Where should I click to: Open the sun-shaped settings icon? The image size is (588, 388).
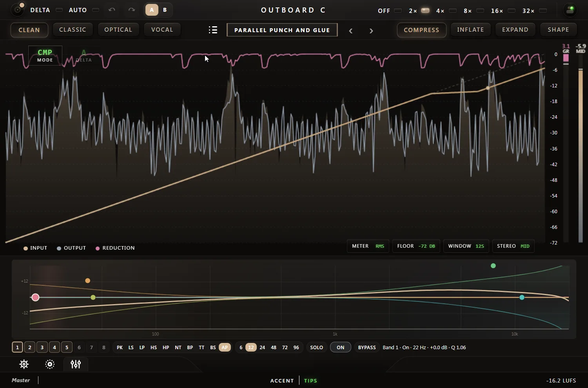click(x=24, y=364)
